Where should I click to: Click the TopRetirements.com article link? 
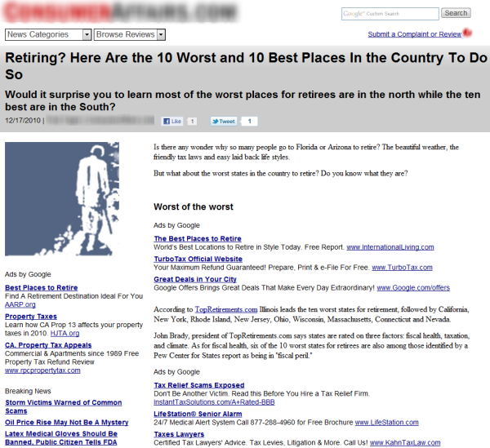226,309
